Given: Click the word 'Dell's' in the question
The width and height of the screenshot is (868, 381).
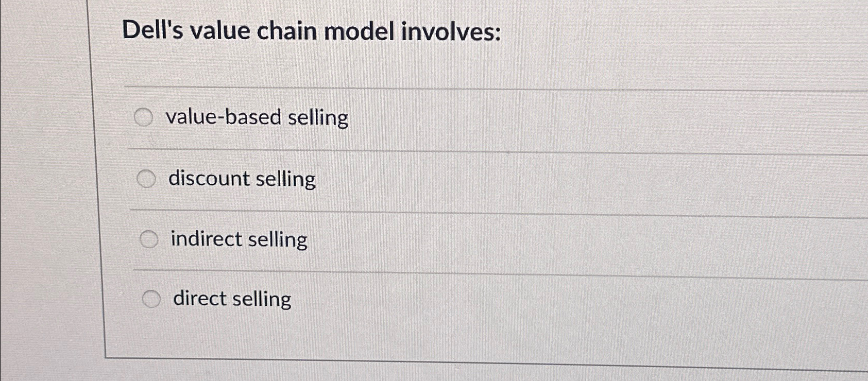Looking at the screenshot, I should tap(152, 31).
